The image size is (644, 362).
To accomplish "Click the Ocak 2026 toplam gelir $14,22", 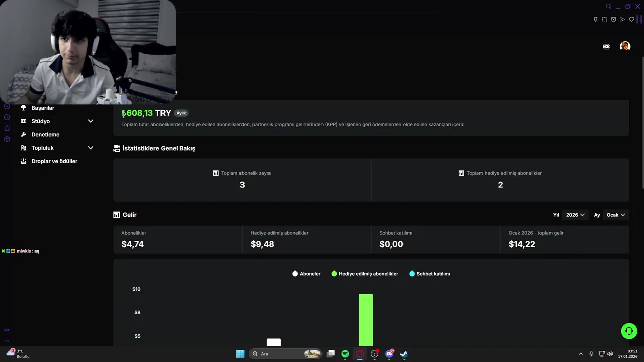I will (522, 244).
